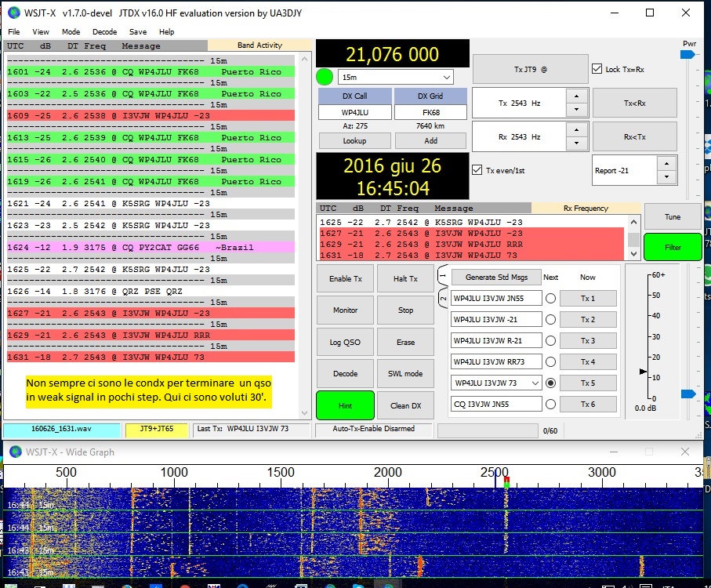The height and width of the screenshot is (588, 711).
Task: Click the green round status indicator
Action: coord(325,77)
